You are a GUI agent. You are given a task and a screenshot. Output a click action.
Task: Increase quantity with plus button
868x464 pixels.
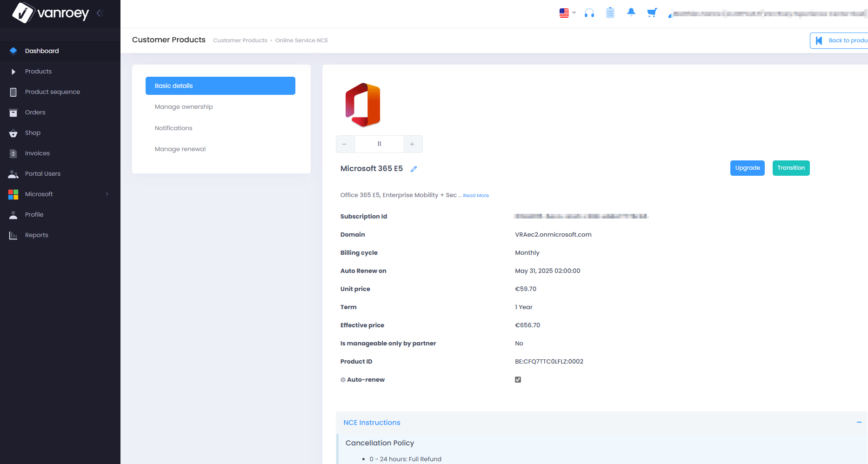coord(413,144)
